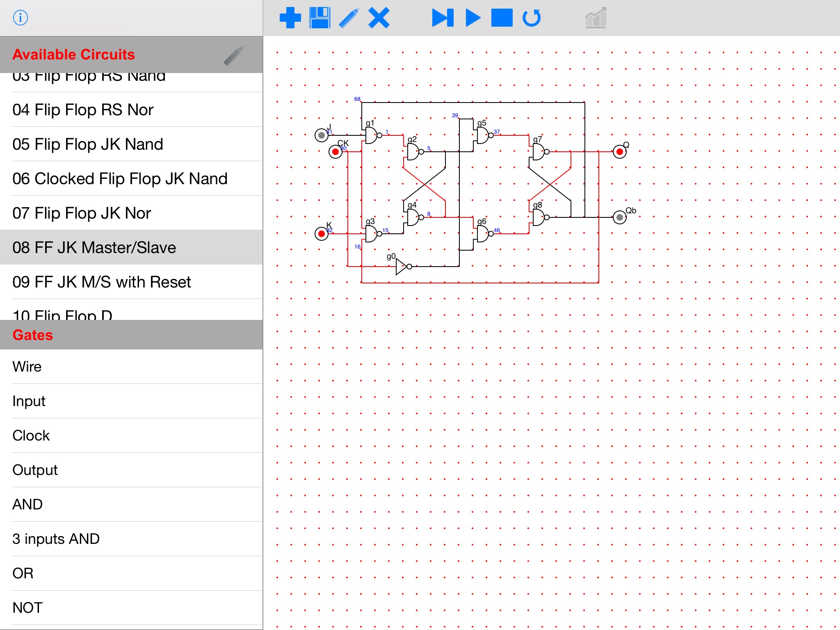Toggle the K input node

point(322,234)
